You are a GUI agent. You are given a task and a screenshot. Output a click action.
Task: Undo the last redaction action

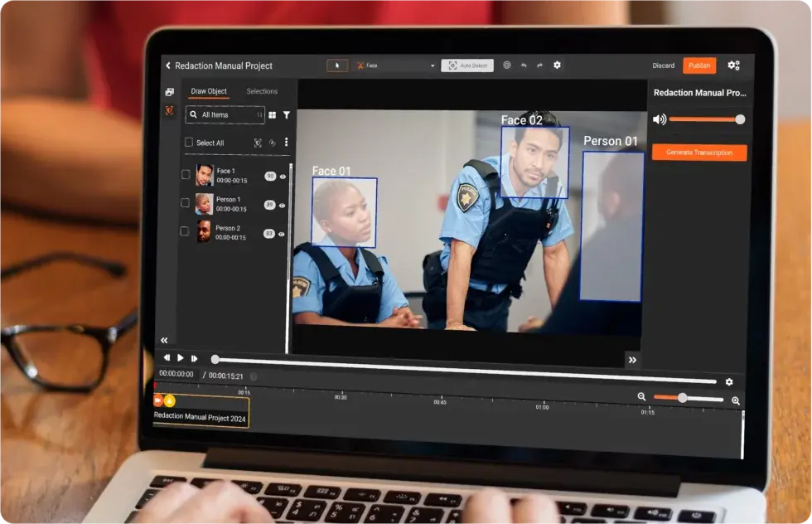coord(524,65)
